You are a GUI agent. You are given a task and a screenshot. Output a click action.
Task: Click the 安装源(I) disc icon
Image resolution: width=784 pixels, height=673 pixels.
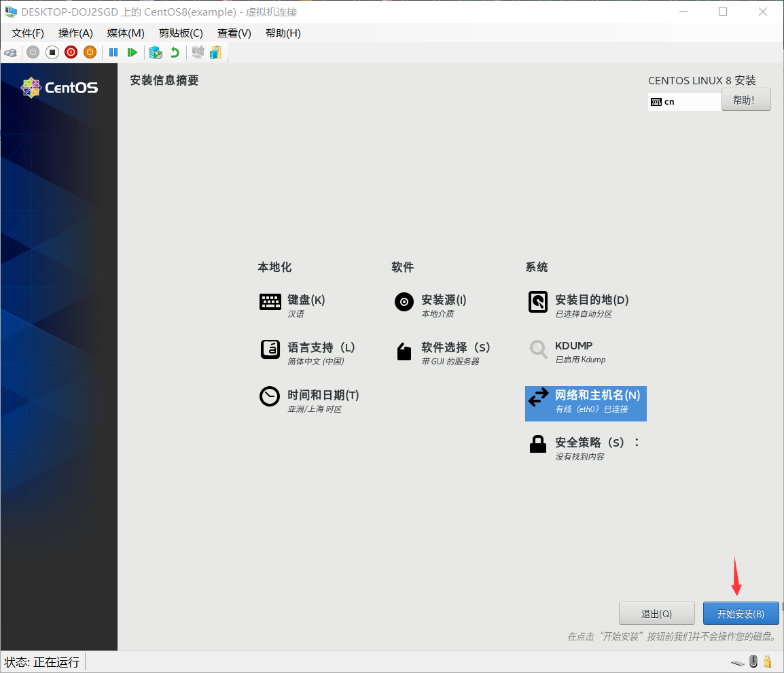click(404, 302)
